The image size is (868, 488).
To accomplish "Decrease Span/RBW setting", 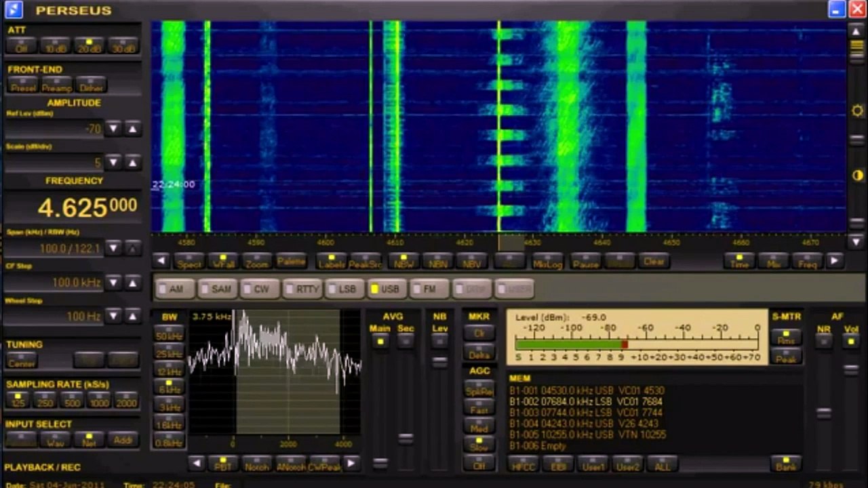I will point(114,249).
